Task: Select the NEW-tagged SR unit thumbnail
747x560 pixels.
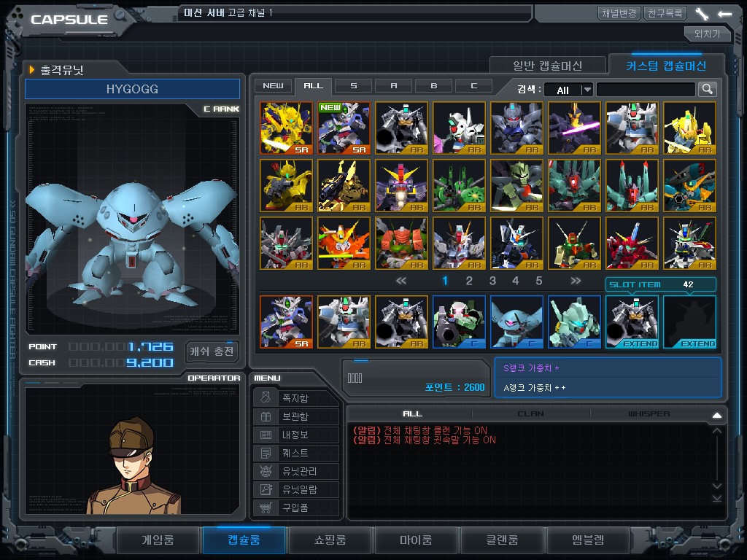Action: click(x=344, y=128)
